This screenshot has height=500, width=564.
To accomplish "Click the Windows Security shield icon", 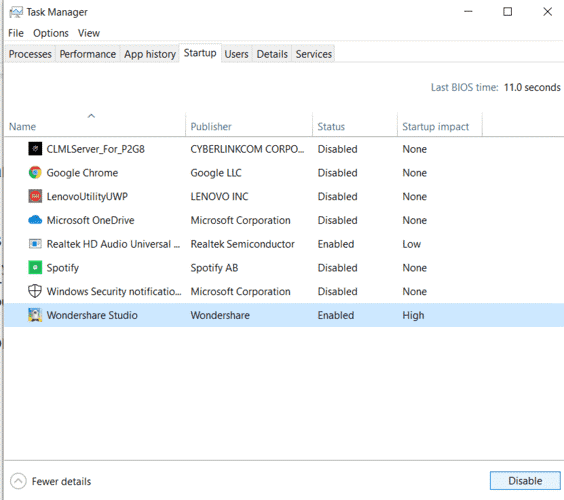I will coord(35,291).
